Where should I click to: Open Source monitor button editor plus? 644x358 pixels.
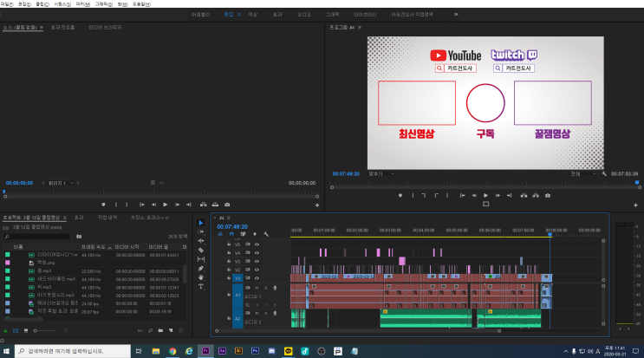click(x=317, y=205)
